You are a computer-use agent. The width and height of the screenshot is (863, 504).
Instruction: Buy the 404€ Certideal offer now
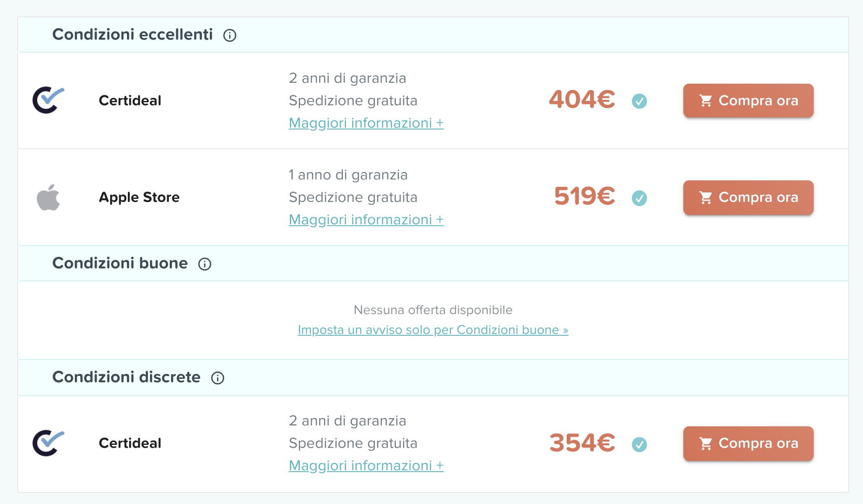click(748, 101)
